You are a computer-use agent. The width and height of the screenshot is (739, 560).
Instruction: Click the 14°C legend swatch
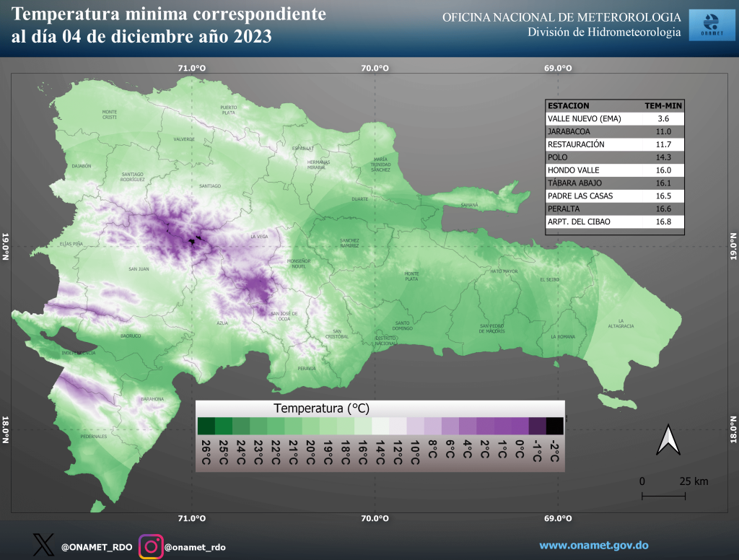tap(380, 426)
